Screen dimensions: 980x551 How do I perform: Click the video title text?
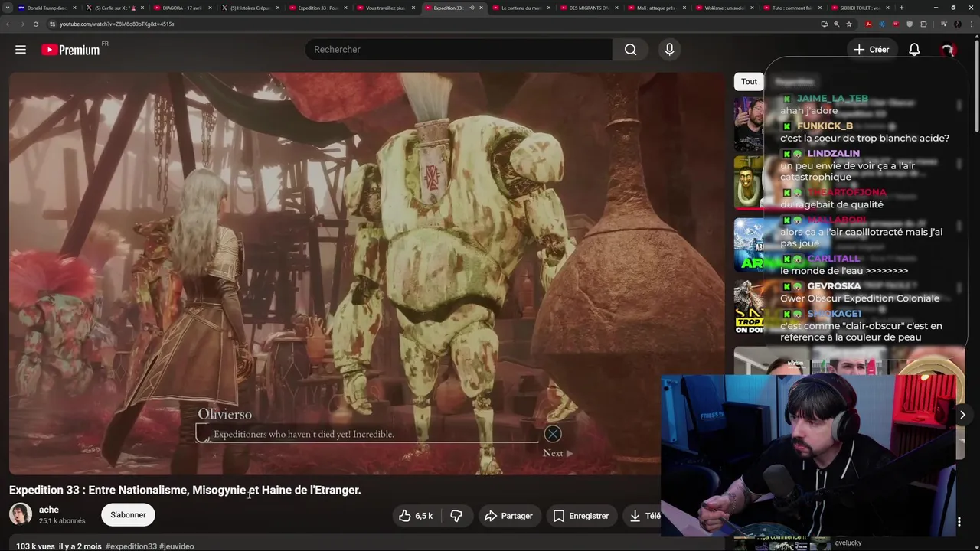click(185, 490)
